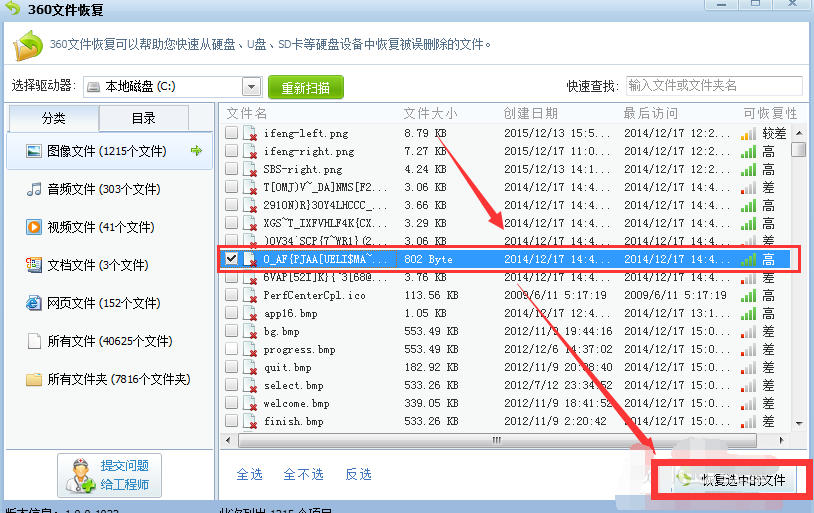
Task: Open the 文档文件 document icon
Action: (34, 265)
